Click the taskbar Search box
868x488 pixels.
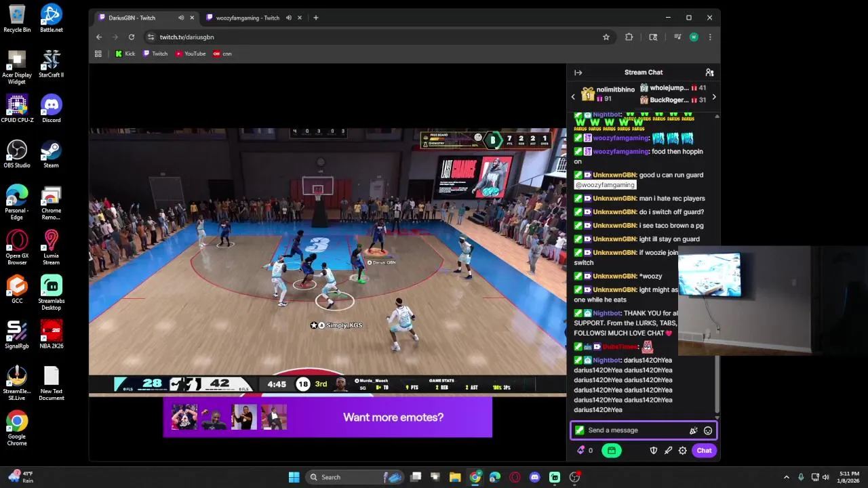coord(355,477)
